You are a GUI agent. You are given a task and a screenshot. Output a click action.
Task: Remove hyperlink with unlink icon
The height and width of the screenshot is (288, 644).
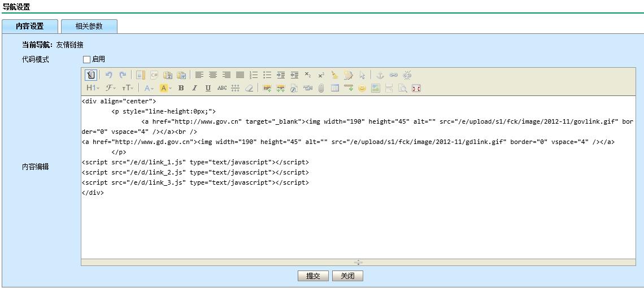tap(407, 75)
